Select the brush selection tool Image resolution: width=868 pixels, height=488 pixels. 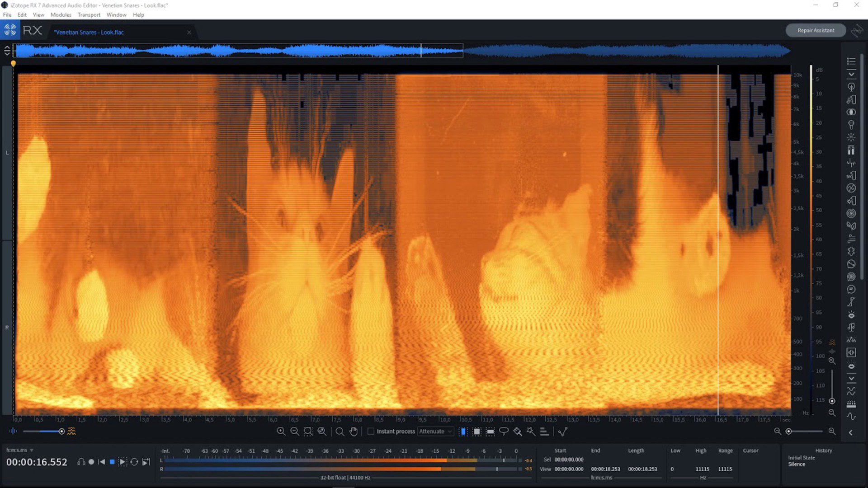(517, 432)
